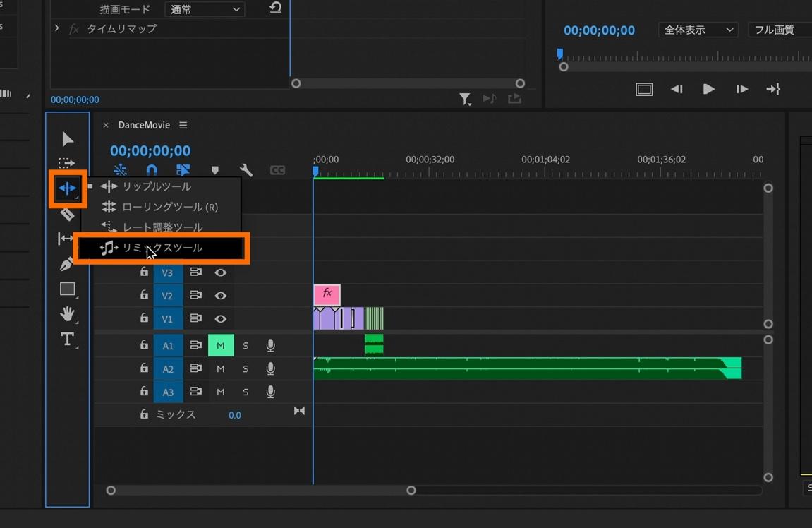The width and height of the screenshot is (812, 528).
Task: Choose レート調整ツール from flyout
Action: point(162,227)
